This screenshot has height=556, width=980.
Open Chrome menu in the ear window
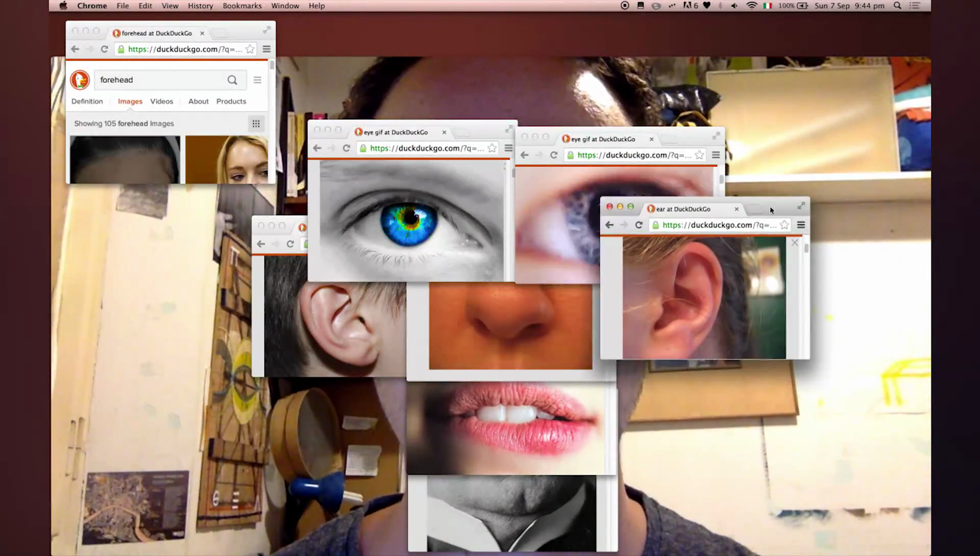coord(801,225)
